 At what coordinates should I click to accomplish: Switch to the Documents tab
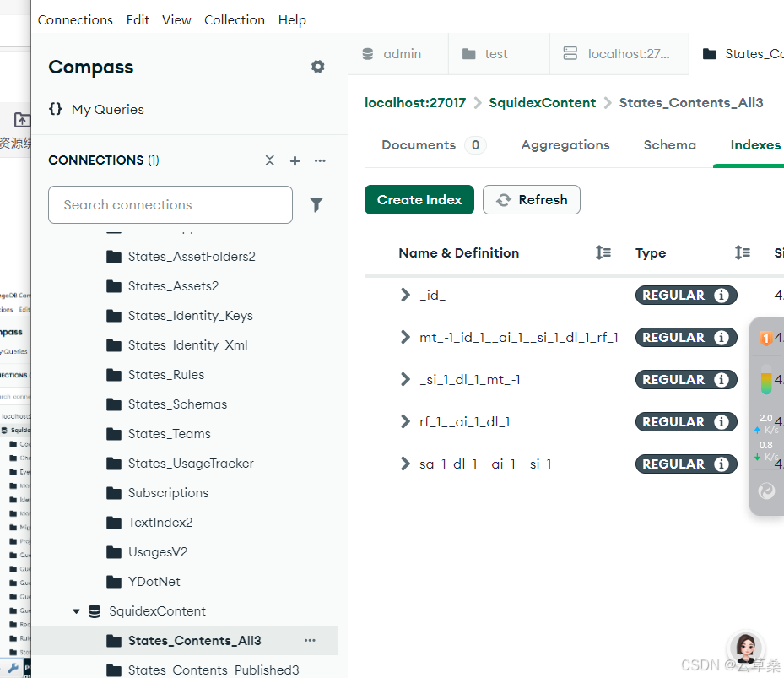434,145
